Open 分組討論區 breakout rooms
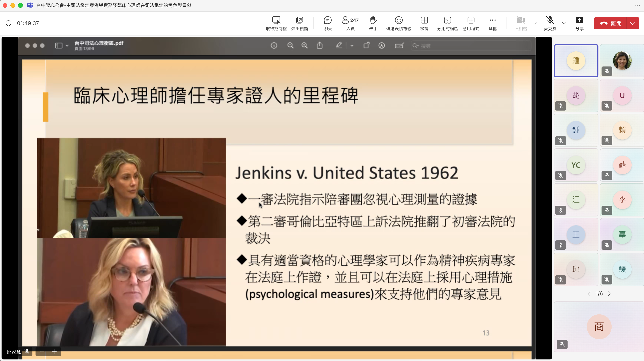Screen dimensions: 644x361 tap(447, 23)
